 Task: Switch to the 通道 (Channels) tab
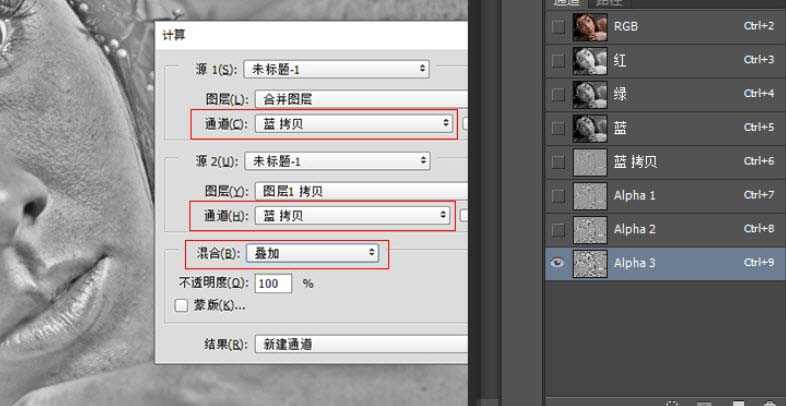567,3
